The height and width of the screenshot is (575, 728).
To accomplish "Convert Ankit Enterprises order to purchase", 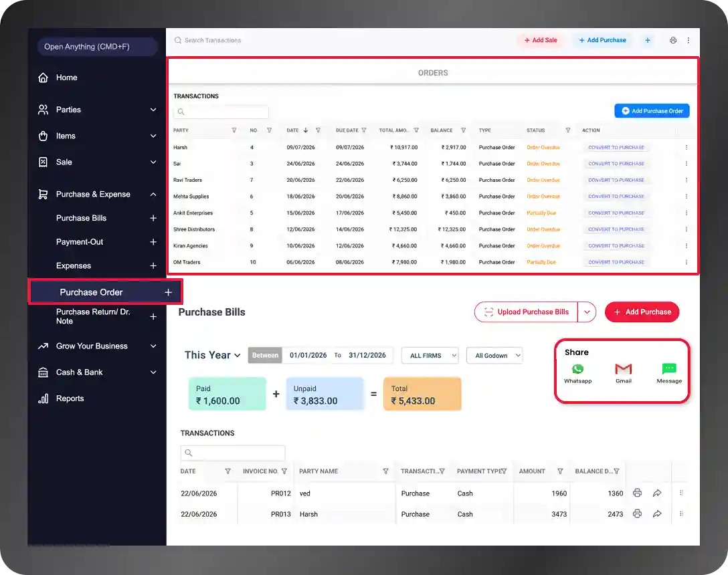I will 616,213.
